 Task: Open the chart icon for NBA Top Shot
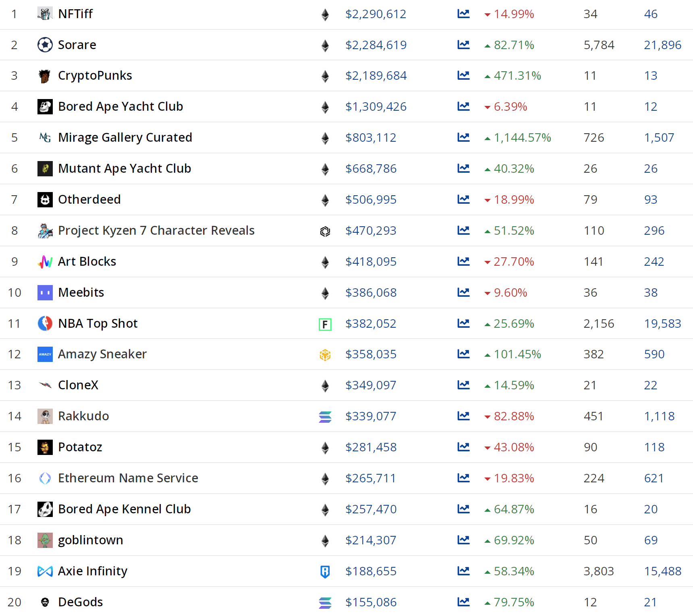click(x=463, y=324)
